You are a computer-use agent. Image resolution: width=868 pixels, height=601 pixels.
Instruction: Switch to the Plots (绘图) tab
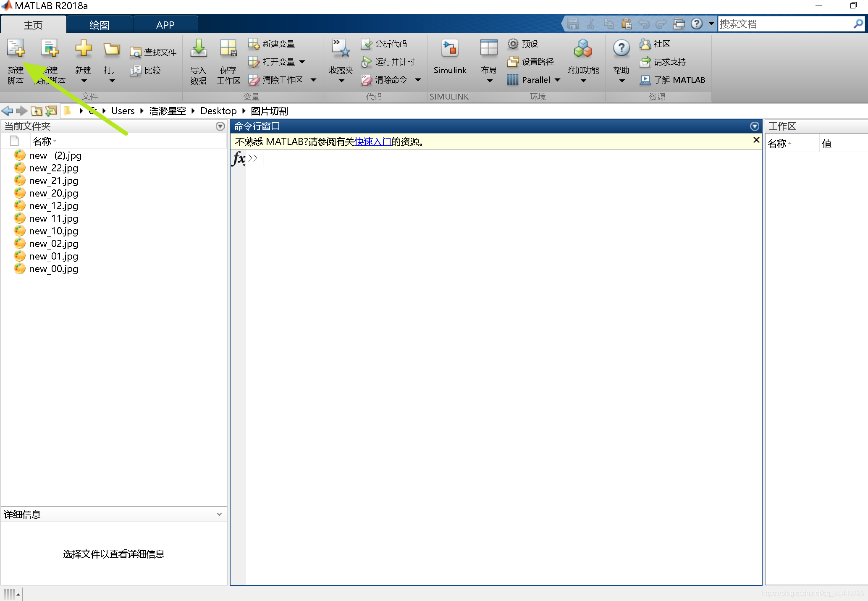click(x=99, y=25)
